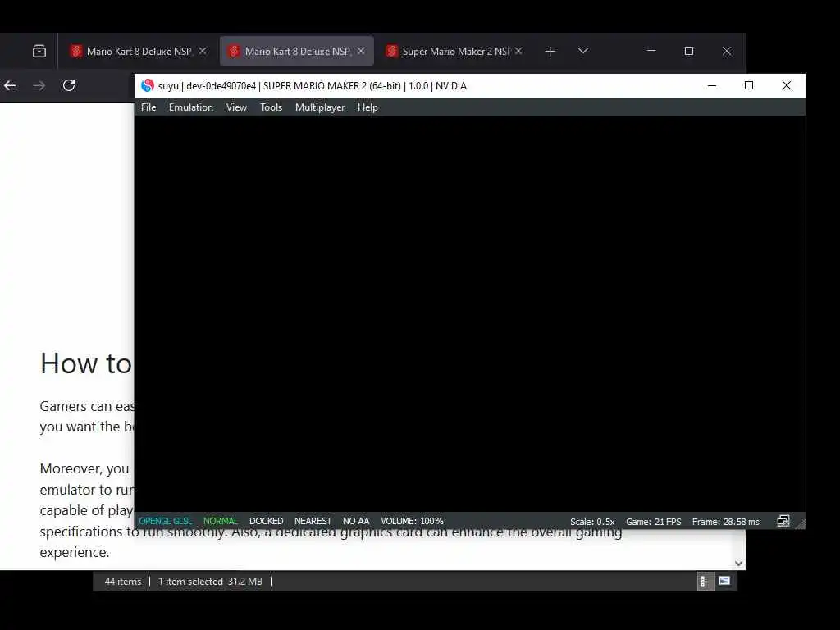Minimize the suyu emulator window
The width and height of the screenshot is (840, 630).
(x=712, y=85)
